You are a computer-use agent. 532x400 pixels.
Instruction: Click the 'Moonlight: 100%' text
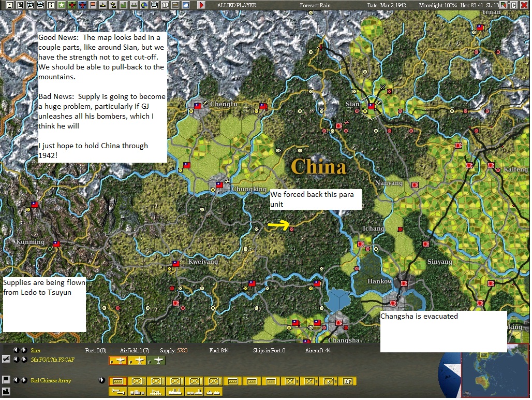coord(438,5)
